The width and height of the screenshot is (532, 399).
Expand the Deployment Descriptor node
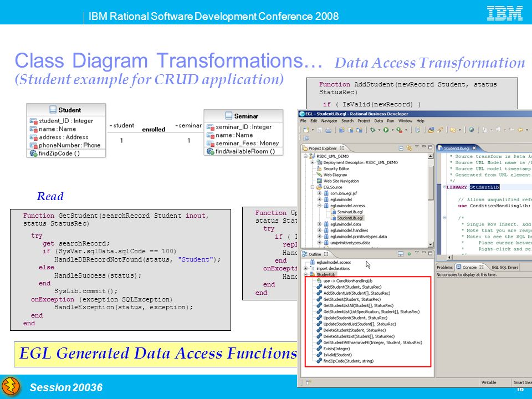313,162
